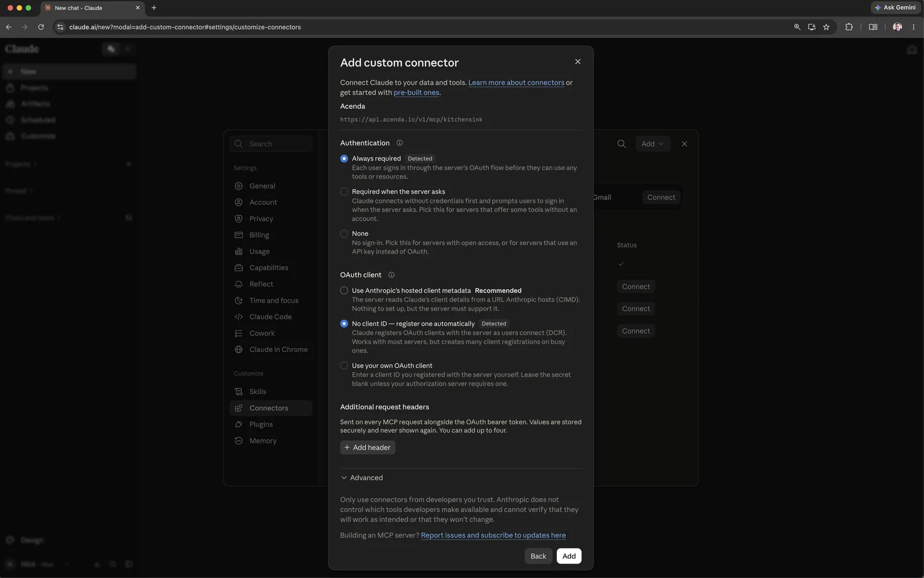The image size is (924, 578).
Task: Click the Acenda connector name
Action: 352,106
